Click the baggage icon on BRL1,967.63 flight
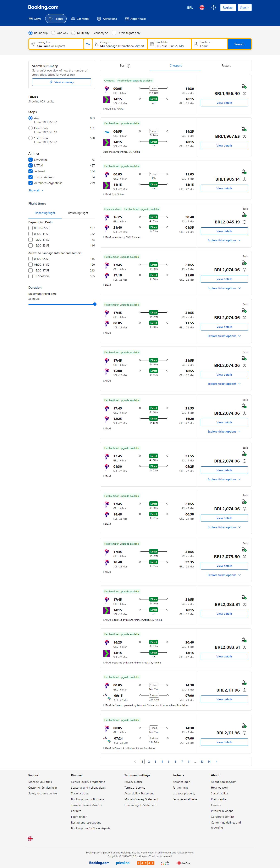Image resolution: width=280 pixels, height=868 pixels. pyautogui.click(x=244, y=129)
